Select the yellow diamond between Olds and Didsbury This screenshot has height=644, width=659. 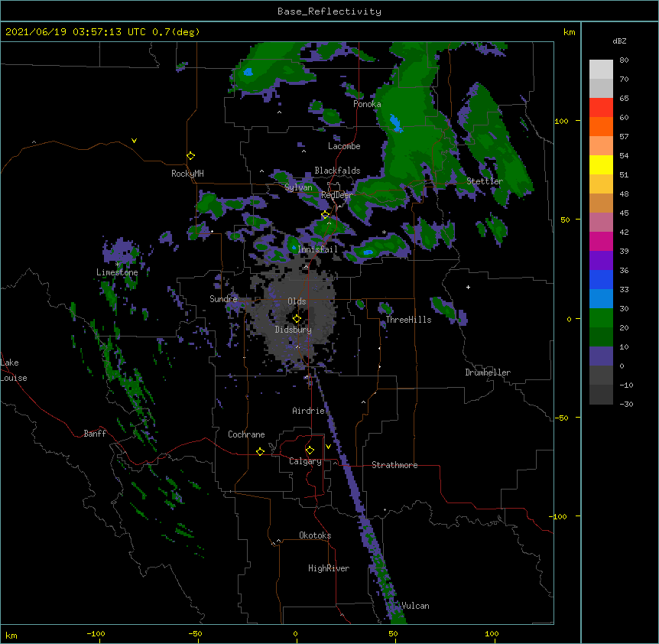click(297, 318)
